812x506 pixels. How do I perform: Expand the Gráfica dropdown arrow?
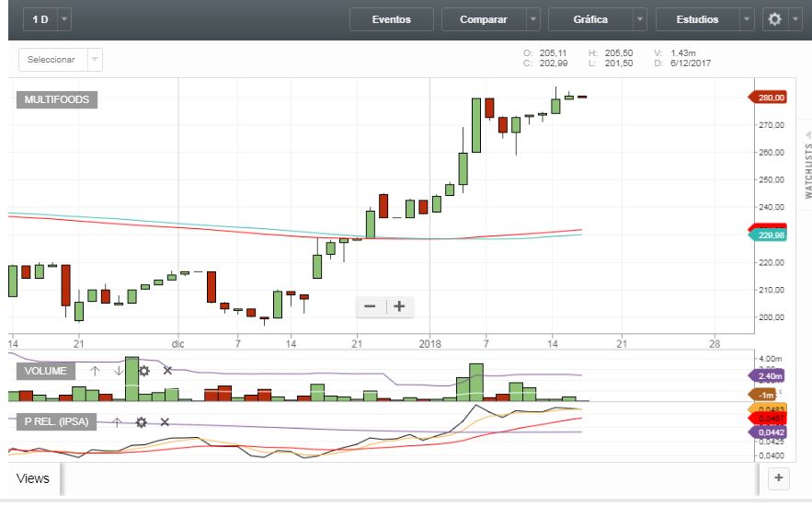tap(639, 19)
